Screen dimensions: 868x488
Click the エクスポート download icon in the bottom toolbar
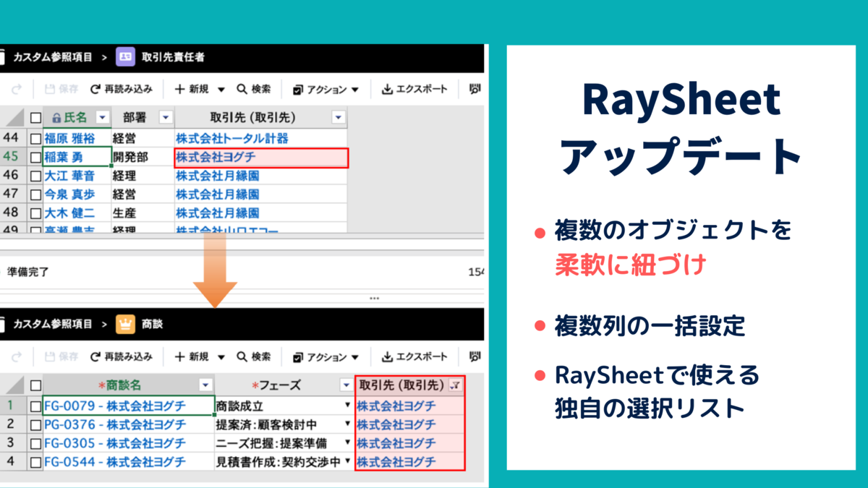click(386, 356)
